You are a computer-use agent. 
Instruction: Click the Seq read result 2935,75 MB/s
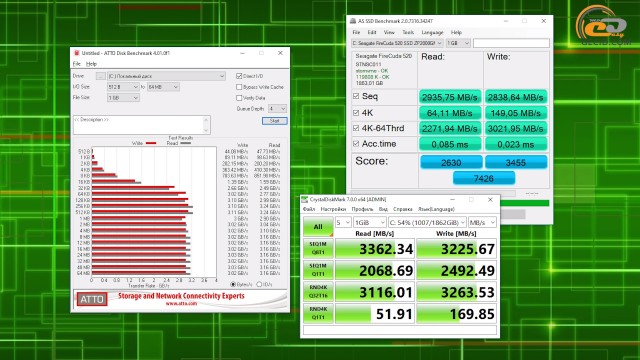point(449,97)
